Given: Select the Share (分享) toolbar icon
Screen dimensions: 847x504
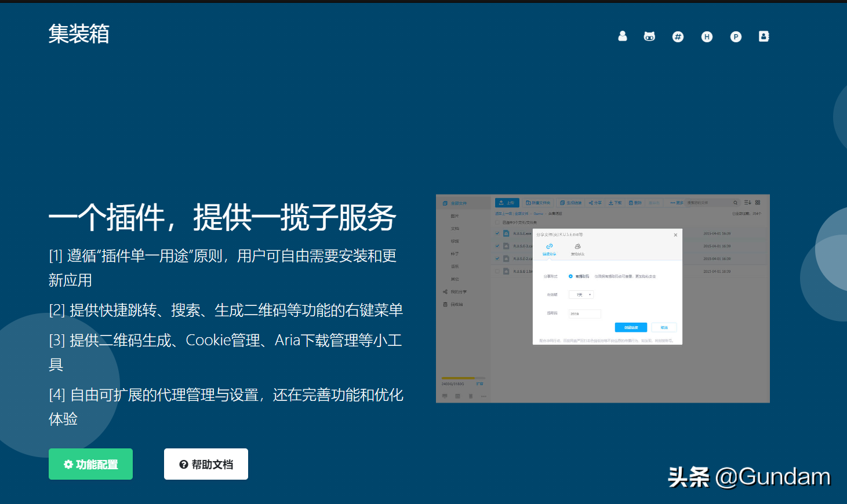Looking at the screenshot, I should (x=596, y=203).
